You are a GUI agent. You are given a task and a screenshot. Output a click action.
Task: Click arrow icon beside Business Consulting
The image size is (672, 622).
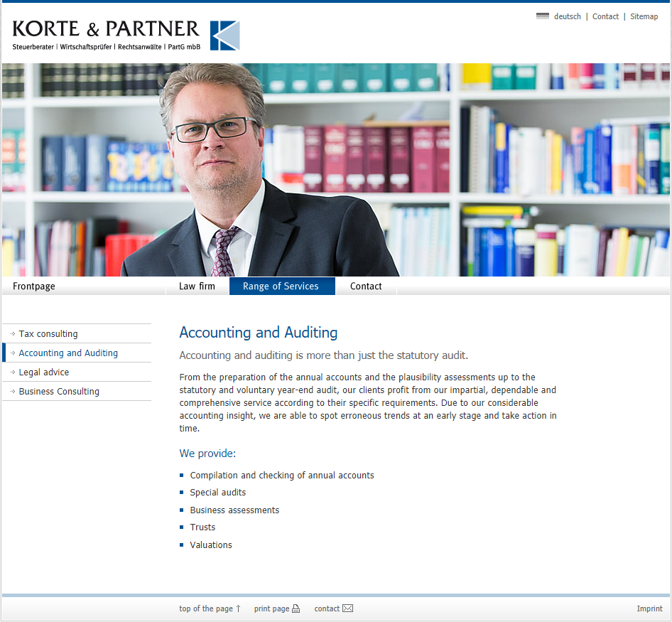coord(13,391)
